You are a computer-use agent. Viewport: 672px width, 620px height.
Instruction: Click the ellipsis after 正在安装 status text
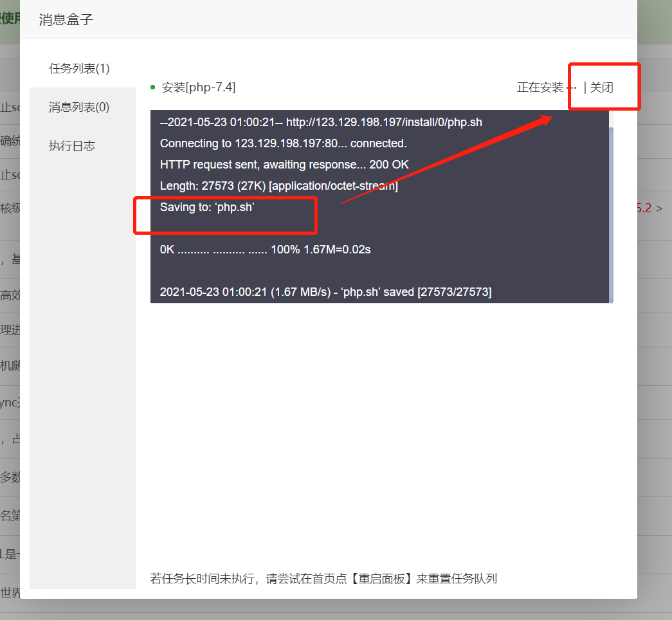pyautogui.click(x=572, y=87)
